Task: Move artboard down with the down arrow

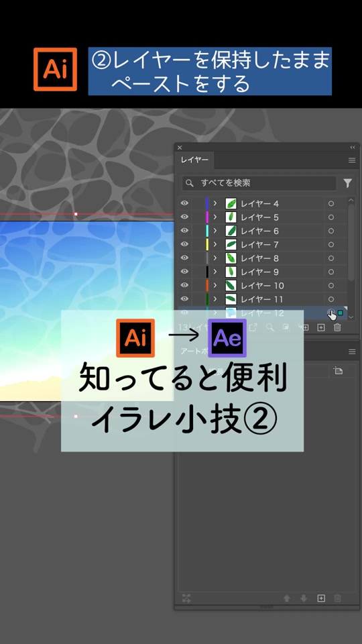Action: (x=304, y=598)
